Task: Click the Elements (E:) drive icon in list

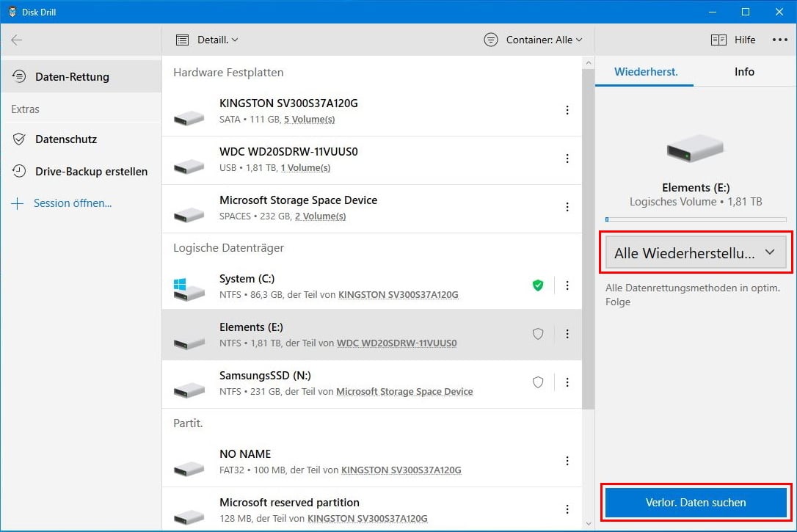Action: (x=189, y=343)
